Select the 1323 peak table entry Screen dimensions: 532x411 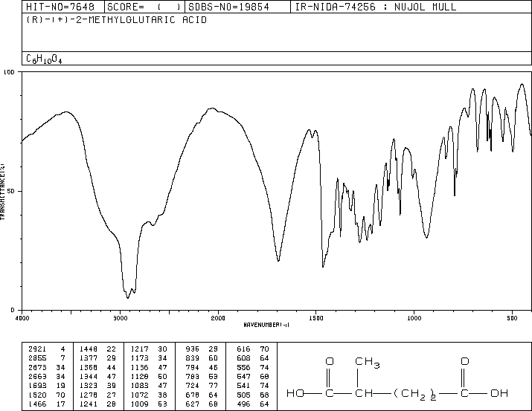click(97, 386)
